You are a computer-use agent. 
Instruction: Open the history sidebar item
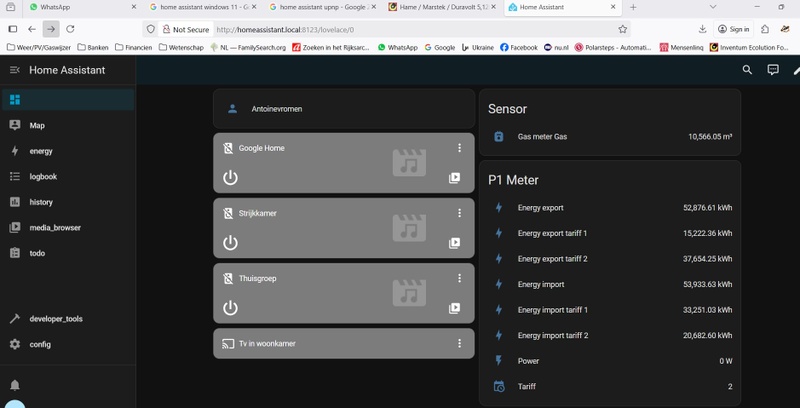(67, 202)
